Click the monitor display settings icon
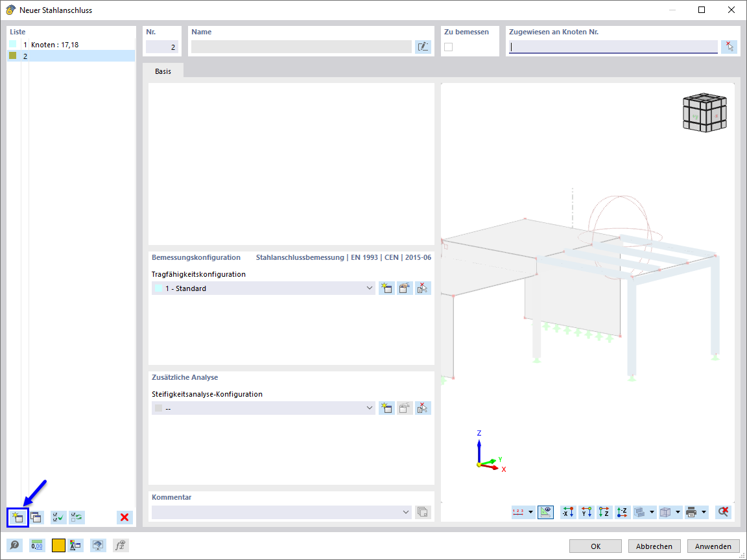Screen dimensions: 747x560 click(x=98, y=545)
